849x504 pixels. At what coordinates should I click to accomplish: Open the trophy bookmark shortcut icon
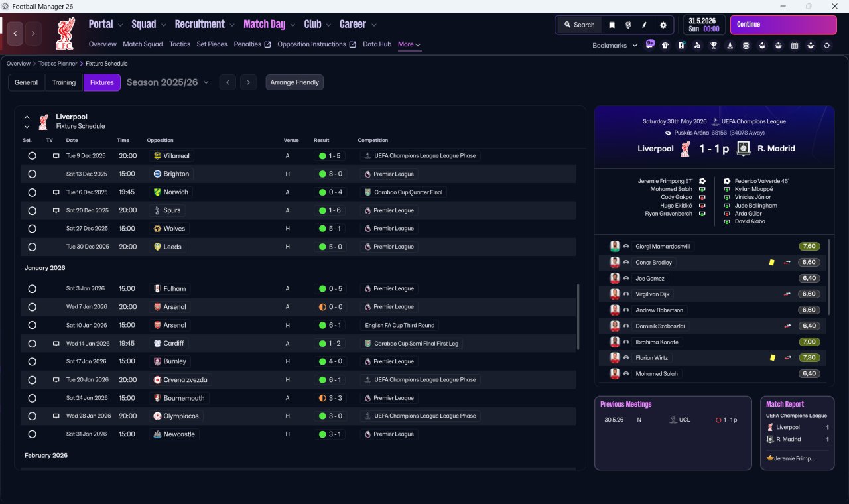point(714,46)
